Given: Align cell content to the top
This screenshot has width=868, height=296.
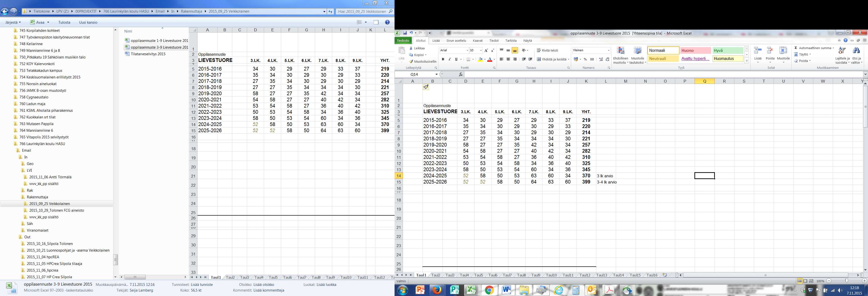Looking at the screenshot, I should point(501,50).
